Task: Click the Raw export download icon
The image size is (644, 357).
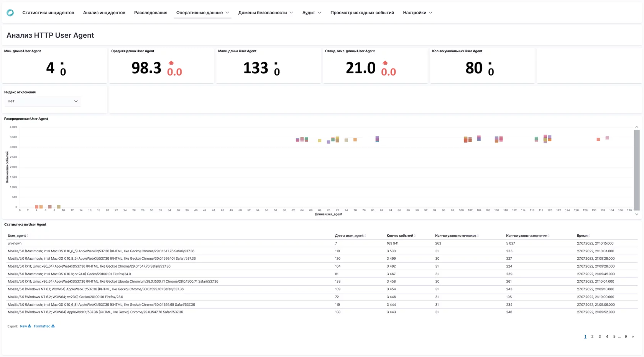Action: [x=30, y=326]
